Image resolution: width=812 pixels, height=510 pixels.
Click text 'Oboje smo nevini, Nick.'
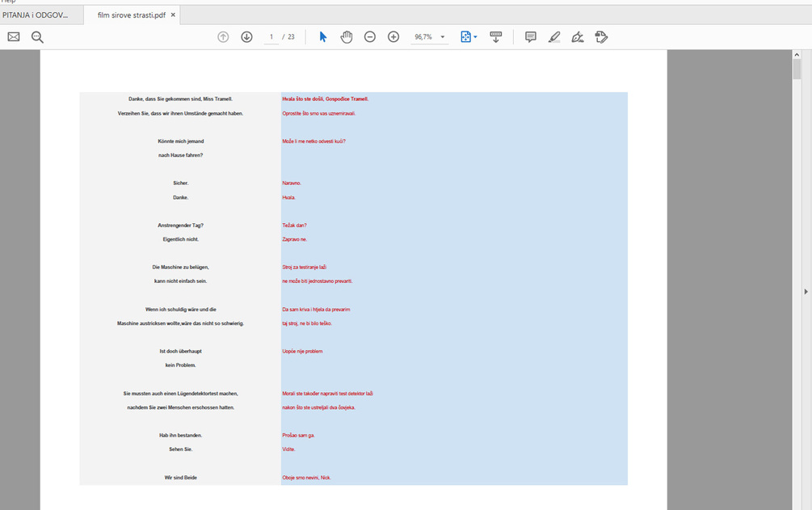click(x=306, y=478)
